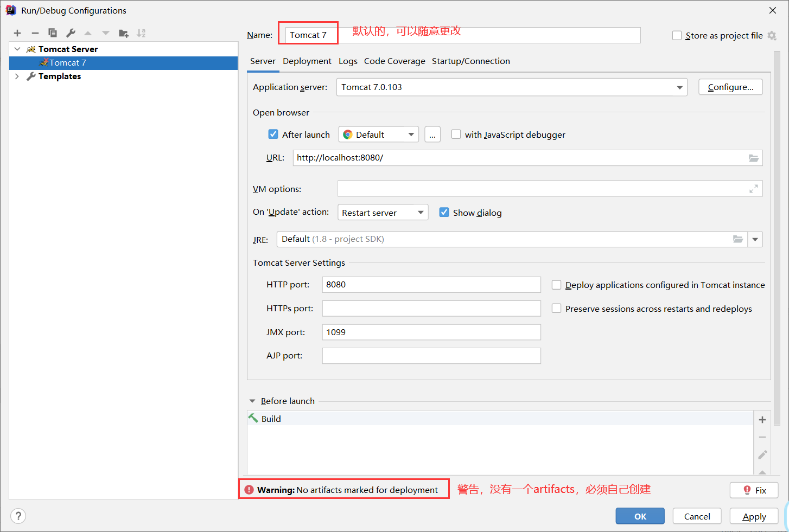Edit Before launch task pencil icon
789x532 pixels.
pos(762,454)
